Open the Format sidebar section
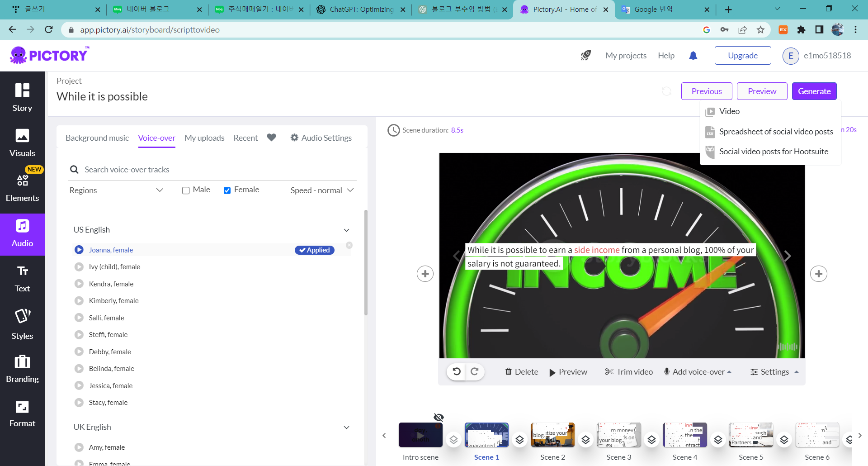 pyautogui.click(x=22, y=414)
